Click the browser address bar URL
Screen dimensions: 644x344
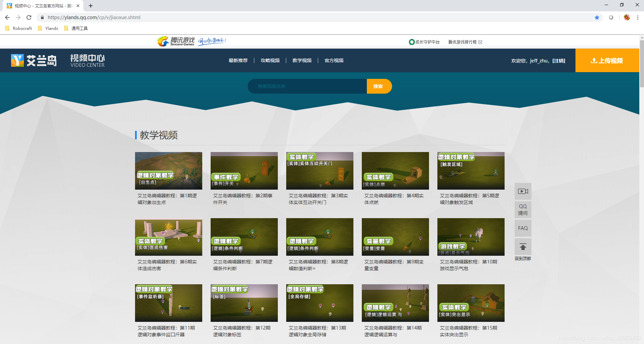(94, 17)
